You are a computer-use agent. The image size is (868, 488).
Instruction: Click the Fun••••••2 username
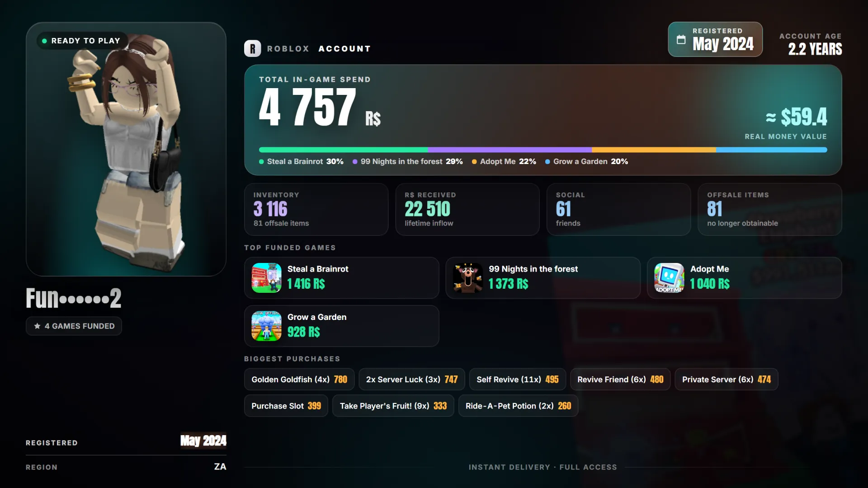74,298
